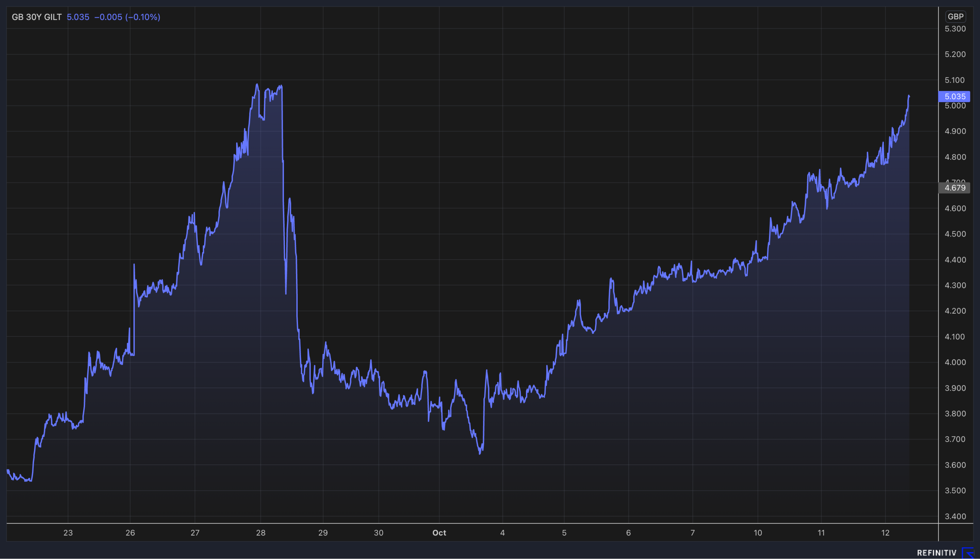980x559 pixels.
Task: Click the 6 date label on time axis
Action: pos(628,533)
